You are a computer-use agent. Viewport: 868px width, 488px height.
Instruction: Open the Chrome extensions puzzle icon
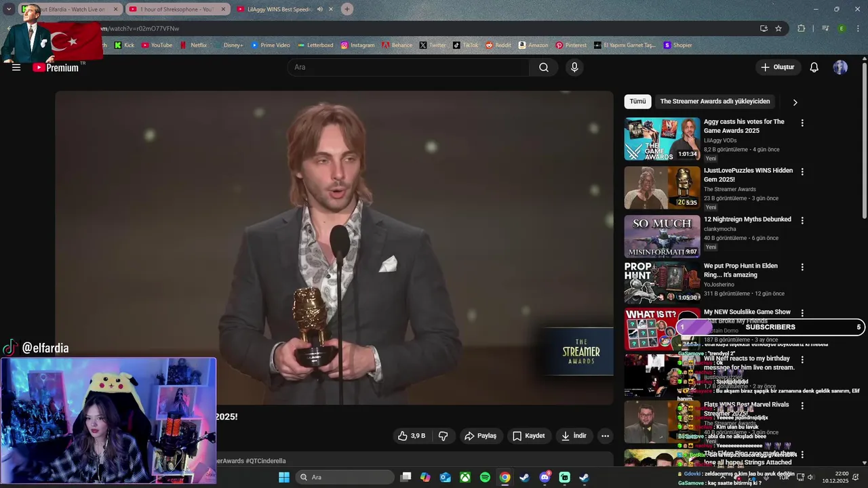coord(802,28)
